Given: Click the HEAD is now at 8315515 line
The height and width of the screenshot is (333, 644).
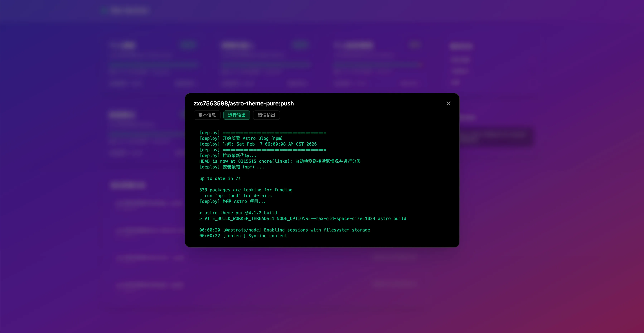Looking at the screenshot, I should [280, 161].
